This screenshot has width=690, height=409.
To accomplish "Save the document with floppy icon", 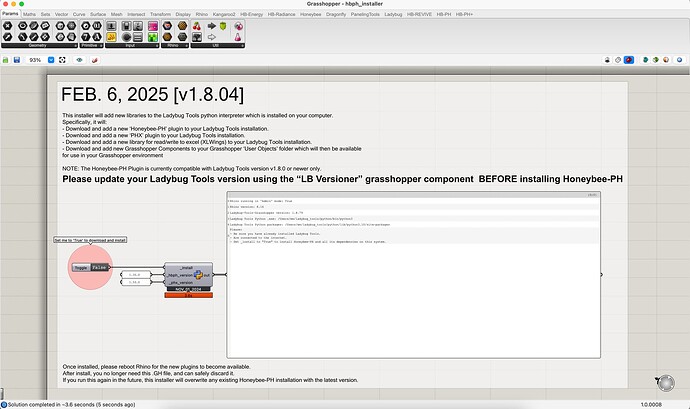I will (17, 60).
